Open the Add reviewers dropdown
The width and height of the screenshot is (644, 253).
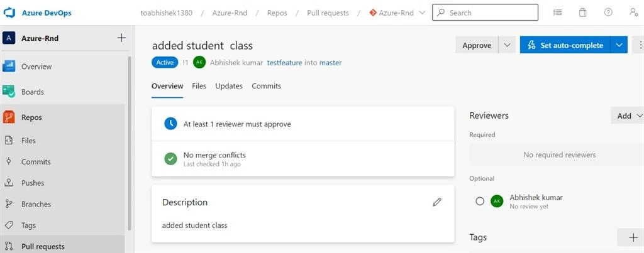pyautogui.click(x=628, y=116)
